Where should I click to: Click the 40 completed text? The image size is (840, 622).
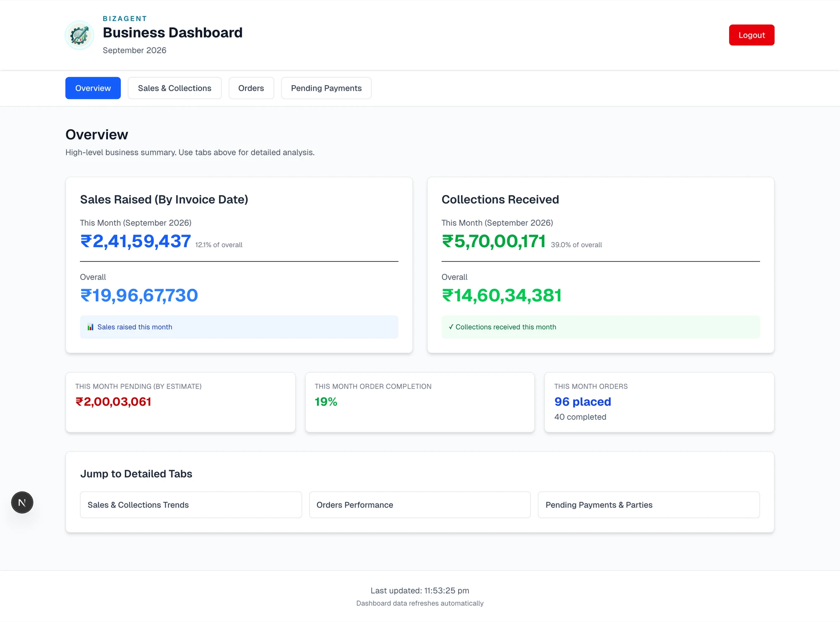[x=580, y=417]
